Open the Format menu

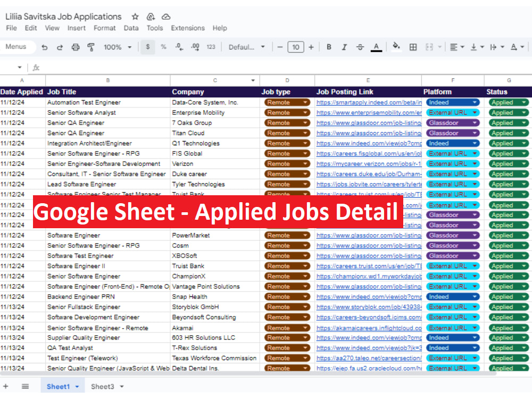pyautogui.click(x=104, y=28)
